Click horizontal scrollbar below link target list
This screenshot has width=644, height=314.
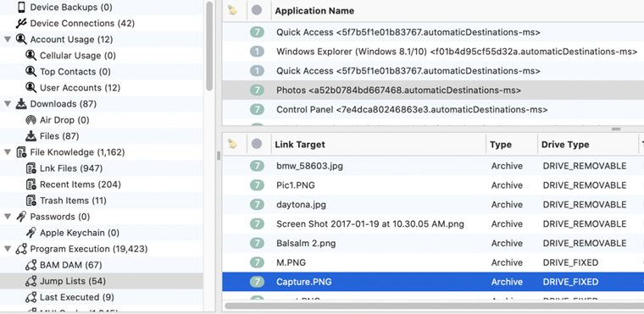[435, 306]
